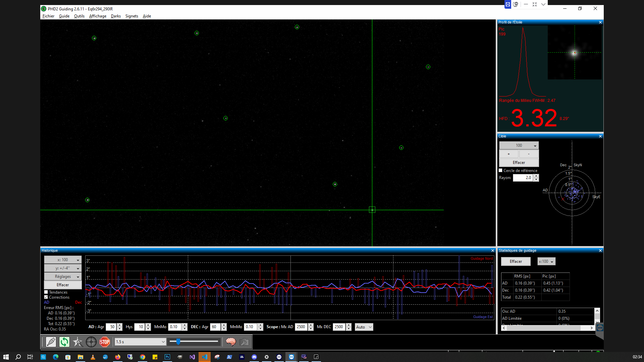Screen dimensions: 644x362
Task: Open Microsoft Store from the taskbar
Action: tap(68, 357)
